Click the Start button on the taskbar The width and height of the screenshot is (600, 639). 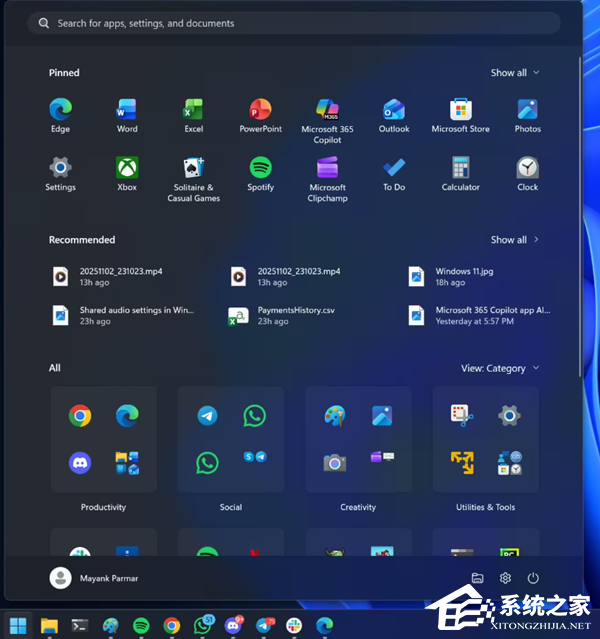18,626
